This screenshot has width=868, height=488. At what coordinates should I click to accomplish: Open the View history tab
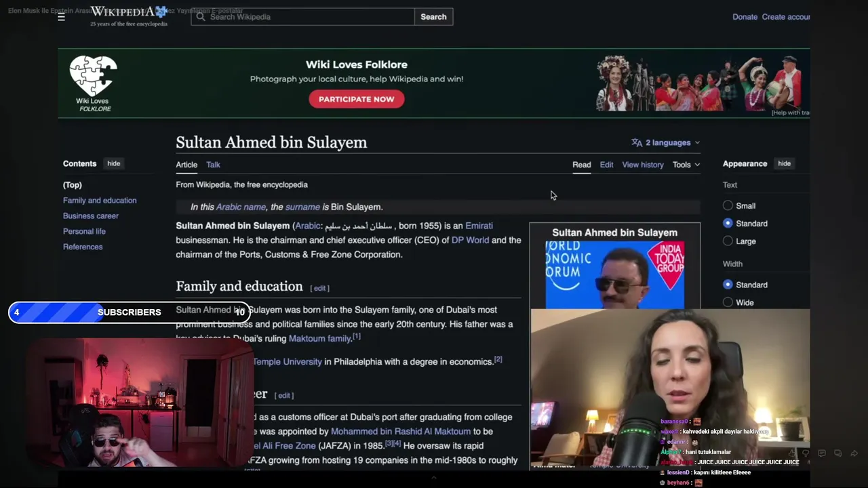[x=643, y=165]
